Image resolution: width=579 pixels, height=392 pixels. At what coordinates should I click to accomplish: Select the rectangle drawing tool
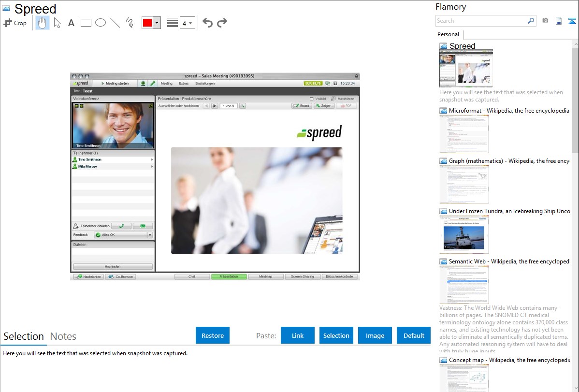pos(86,23)
